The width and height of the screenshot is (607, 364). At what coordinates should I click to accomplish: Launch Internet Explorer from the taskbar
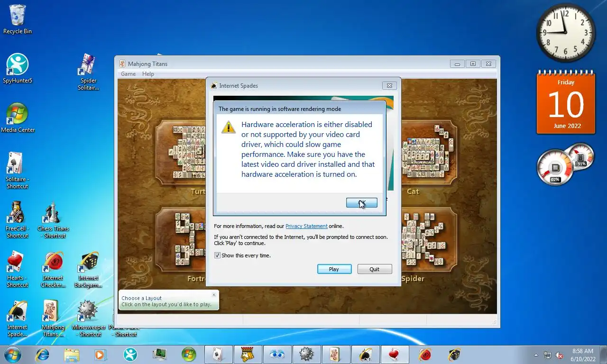(42, 355)
